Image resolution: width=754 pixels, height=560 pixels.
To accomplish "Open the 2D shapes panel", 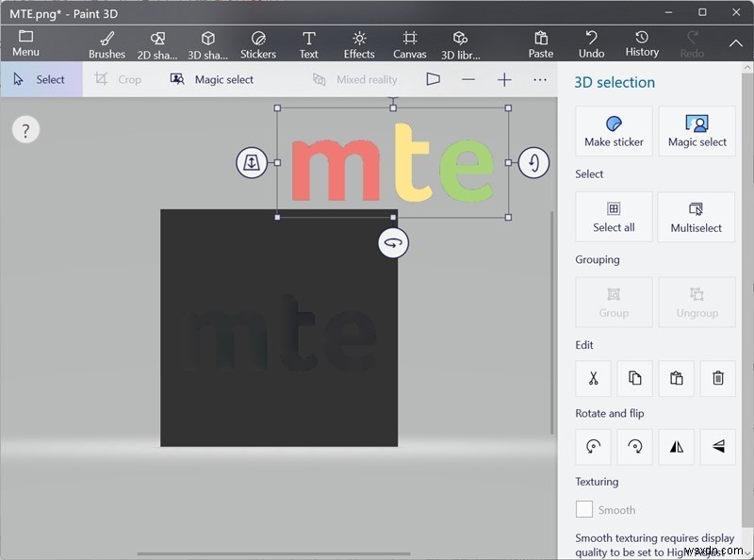I will tap(156, 42).
